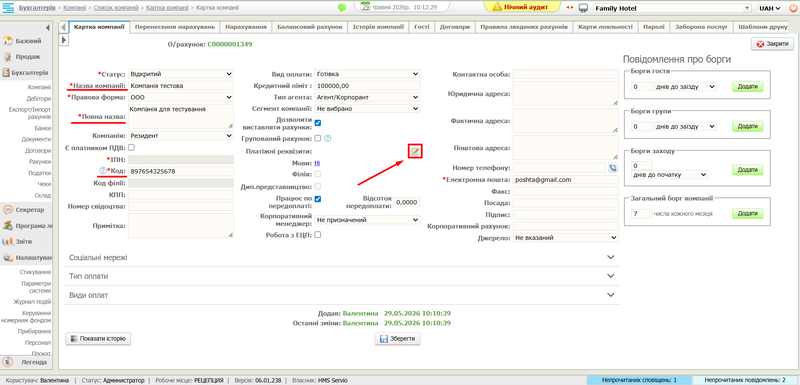Click the Назва компанії input field
The width and height of the screenshot is (800, 385).
181,86
